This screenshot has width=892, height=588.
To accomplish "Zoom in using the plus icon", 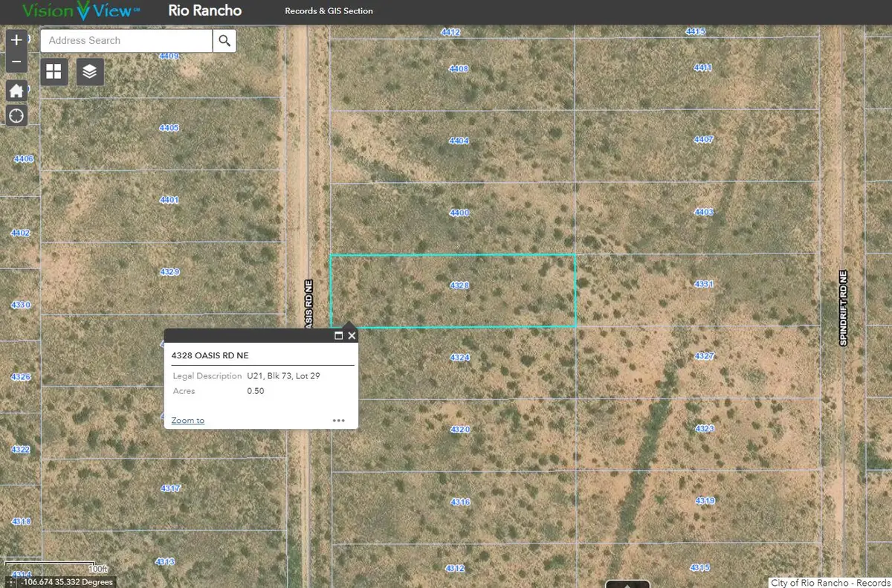I will 16,39.
